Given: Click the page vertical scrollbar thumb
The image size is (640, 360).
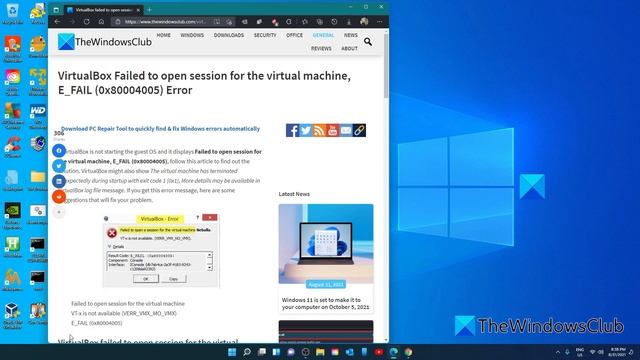Looking at the screenshot, I should point(386,65).
